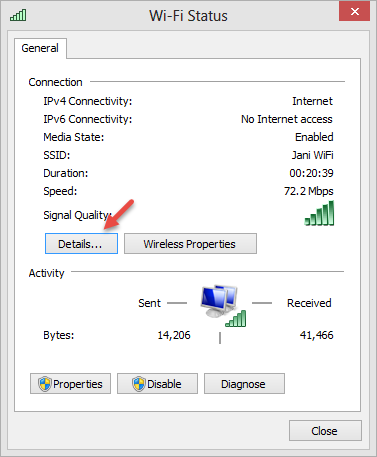Open Wireless Properties
Viewport: 377px width, 457px height.
190,244
